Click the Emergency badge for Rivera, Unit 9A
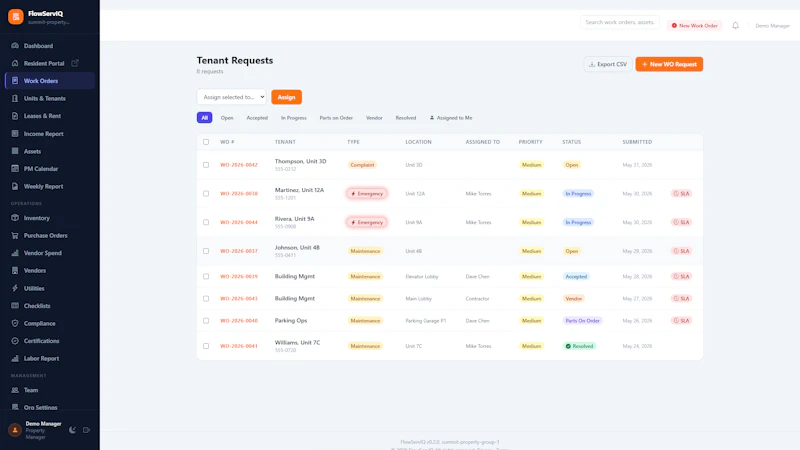Screen dimensions: 800x450 coord(366,222)
